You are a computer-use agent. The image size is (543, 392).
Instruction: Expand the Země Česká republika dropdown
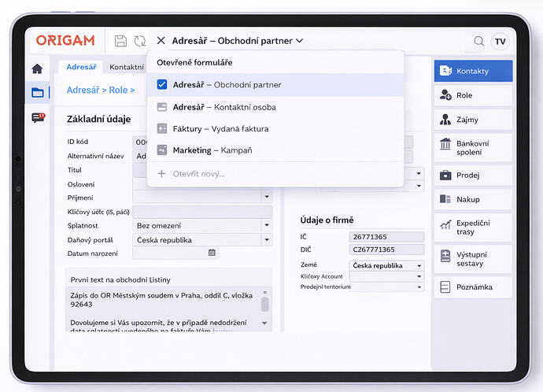click(419, 266)
